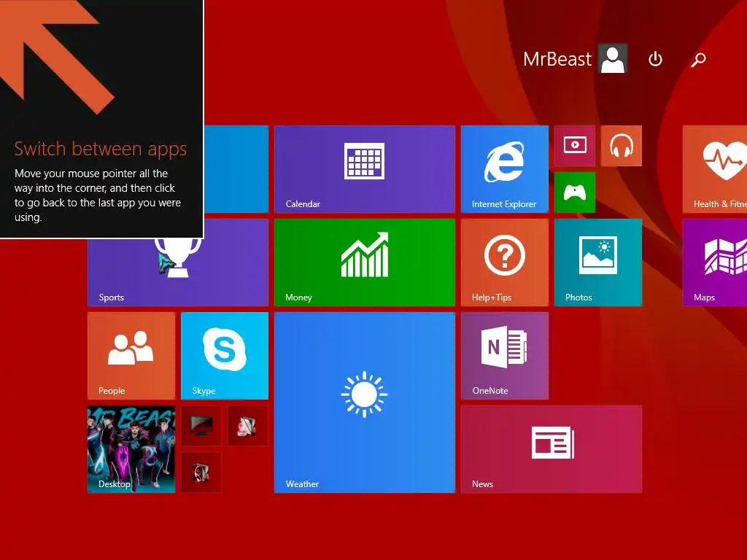Open the small monitor icon tile
This screenshot has width=747, height=560.
(x=201, y=426)
